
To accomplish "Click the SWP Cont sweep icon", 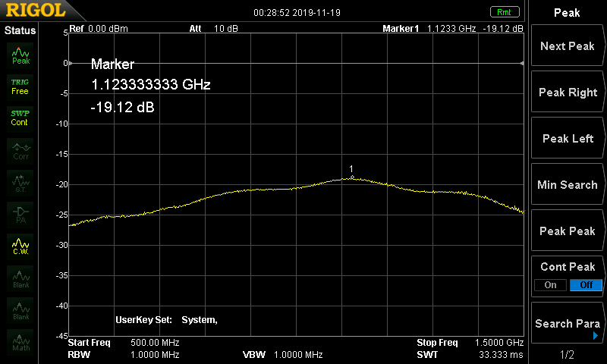I will click(x=20, y=118).
